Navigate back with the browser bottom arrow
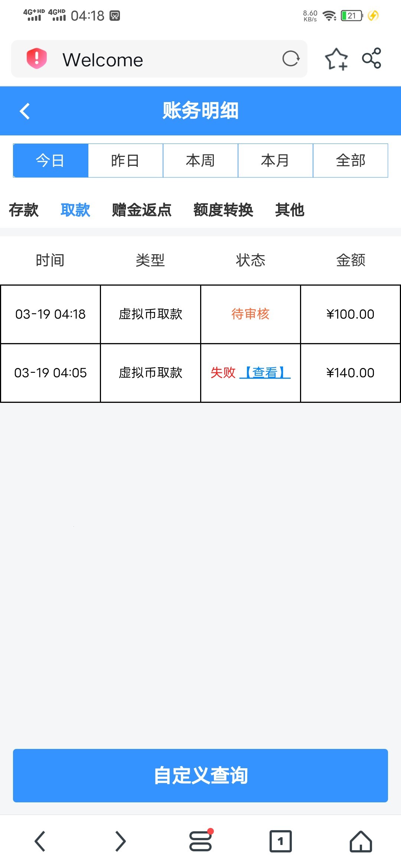This screenshot has width=401, height=868. tap(40, 841)
